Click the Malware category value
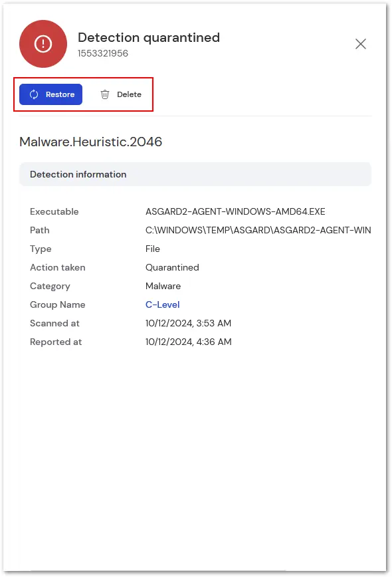392x577 pixels. pos(163,286)
